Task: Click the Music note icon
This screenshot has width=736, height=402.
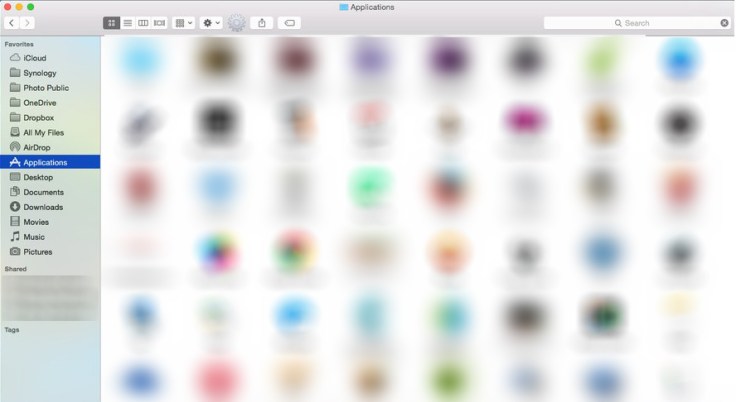Action: pyautogui.click(x=15, y=236)
